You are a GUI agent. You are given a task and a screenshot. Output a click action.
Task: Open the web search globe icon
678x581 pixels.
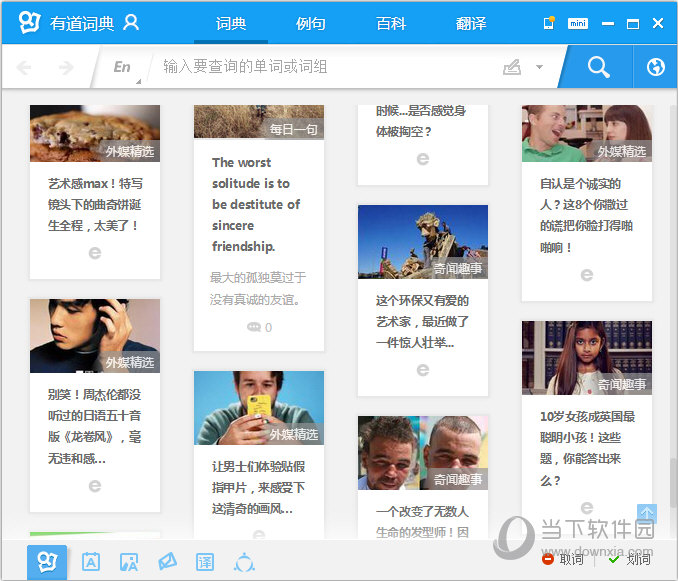pos(656,67)
